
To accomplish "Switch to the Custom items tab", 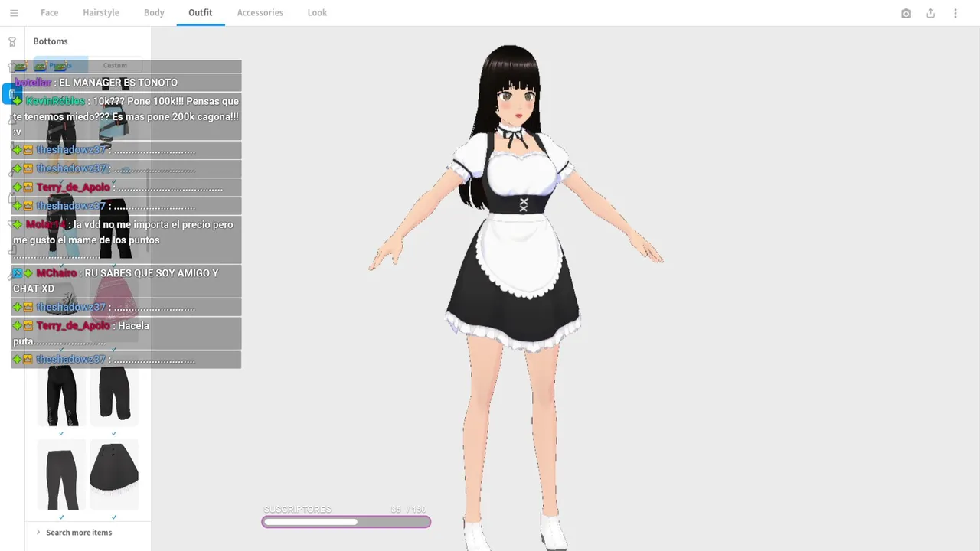I will tap(115, 65).
